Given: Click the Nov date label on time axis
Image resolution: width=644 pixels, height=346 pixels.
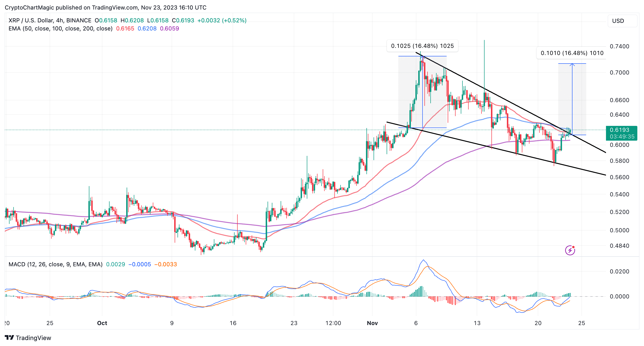Looking at the screenshot, I should pyautogui.click(x=372, y=323).
